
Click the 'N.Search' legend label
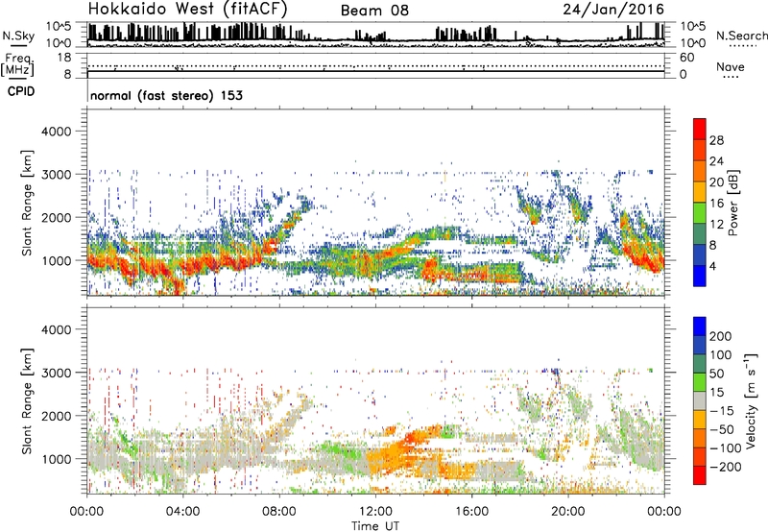coord(741,36)
